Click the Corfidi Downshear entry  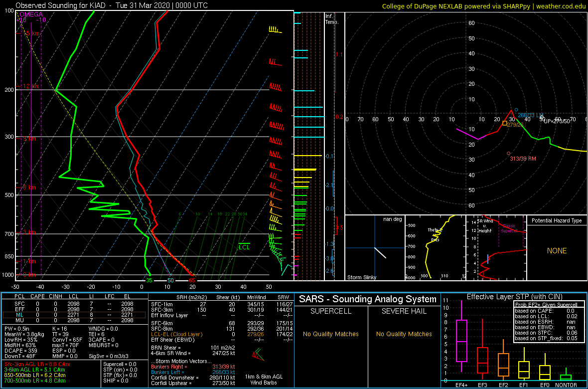(x=193, y=378)
